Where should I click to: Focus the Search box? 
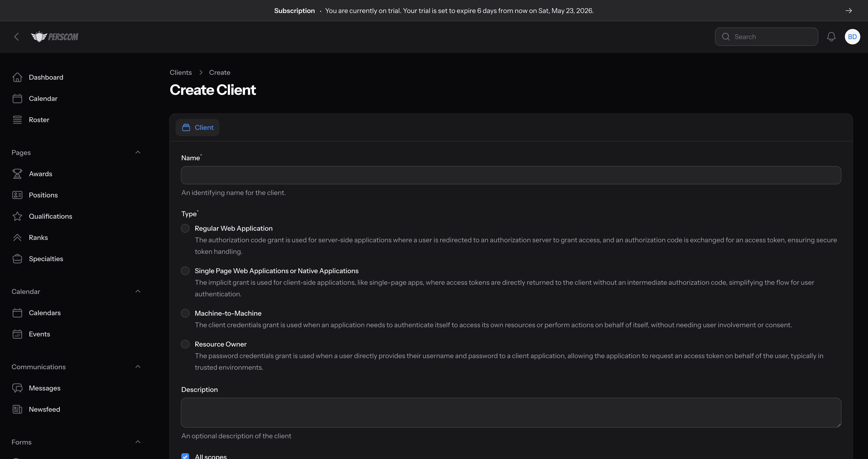(766, 37)
